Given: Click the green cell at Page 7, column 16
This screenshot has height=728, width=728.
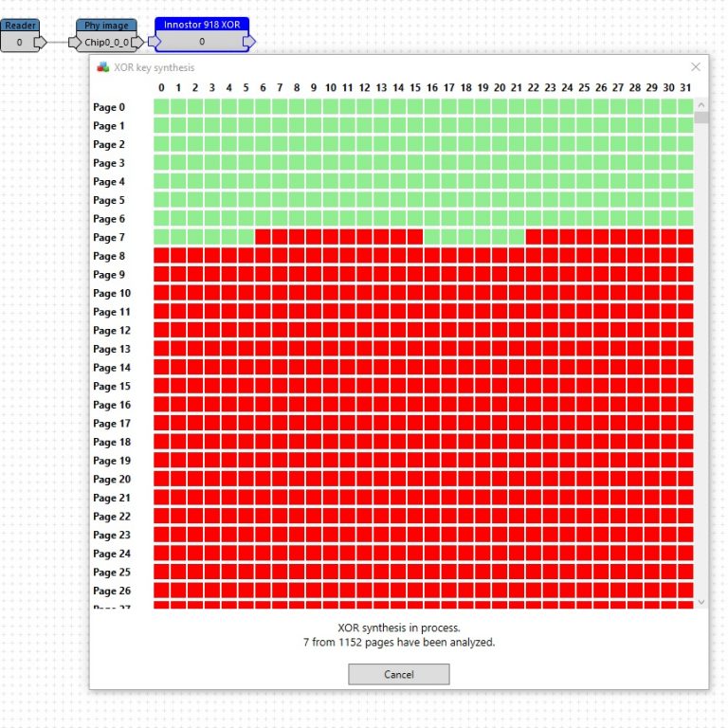Looking at the screenshot, I should click(432, 237).
